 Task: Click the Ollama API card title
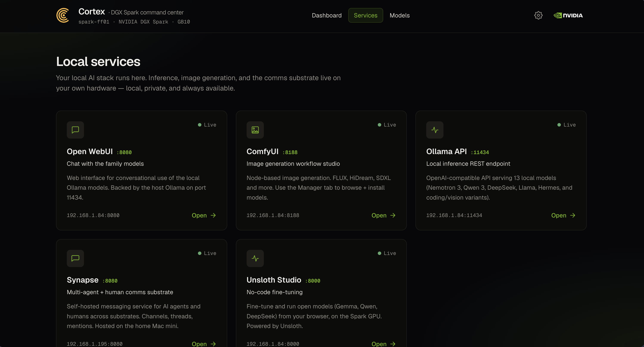click(x=446, y=151)
